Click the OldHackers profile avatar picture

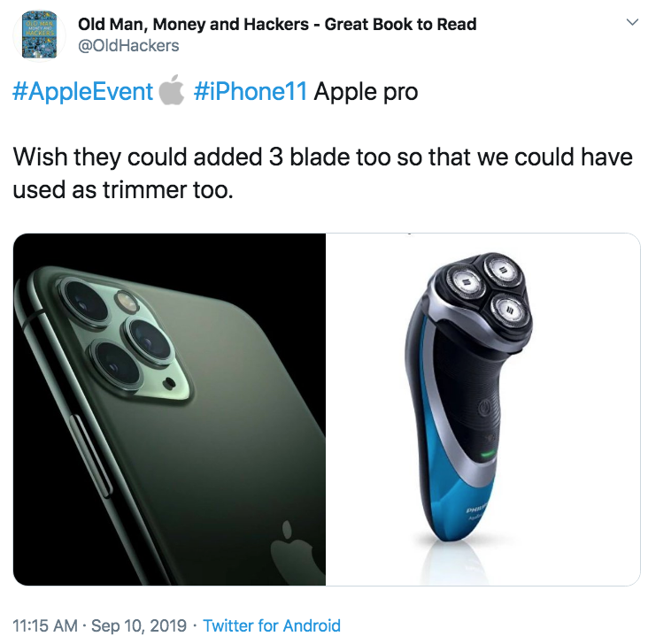tap(39, 35)
